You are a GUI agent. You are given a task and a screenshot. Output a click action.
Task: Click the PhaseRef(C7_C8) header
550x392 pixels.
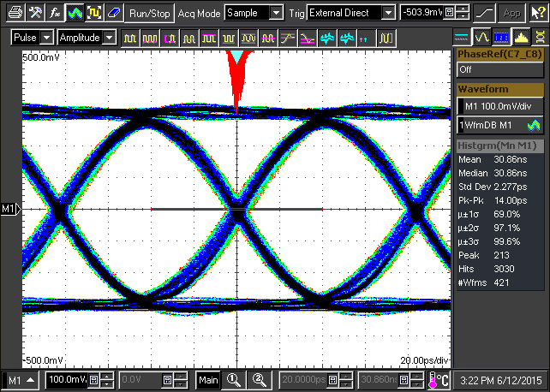(x=500, y=54)
